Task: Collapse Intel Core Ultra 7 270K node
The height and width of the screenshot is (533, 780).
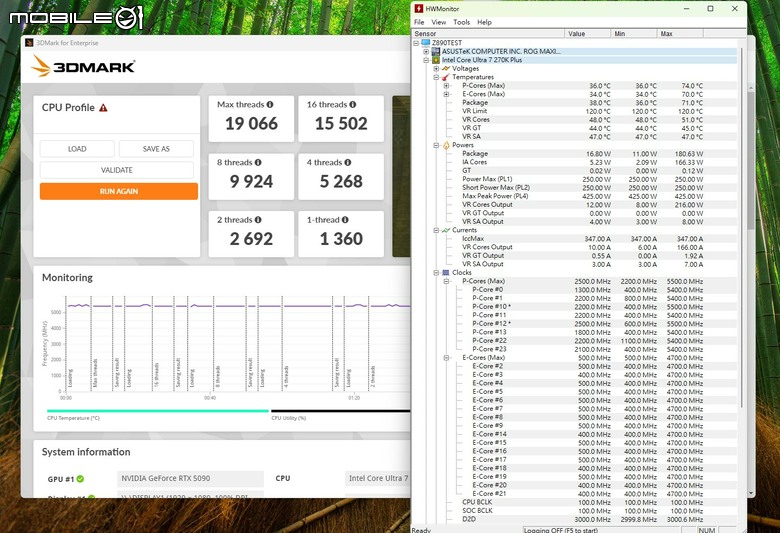Action: (426, 60)
